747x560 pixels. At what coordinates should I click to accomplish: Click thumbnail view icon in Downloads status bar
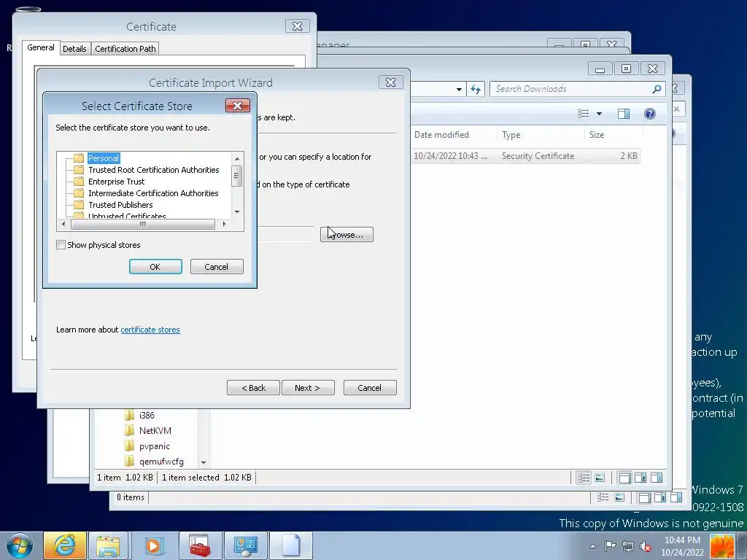(x=600, y=478)
